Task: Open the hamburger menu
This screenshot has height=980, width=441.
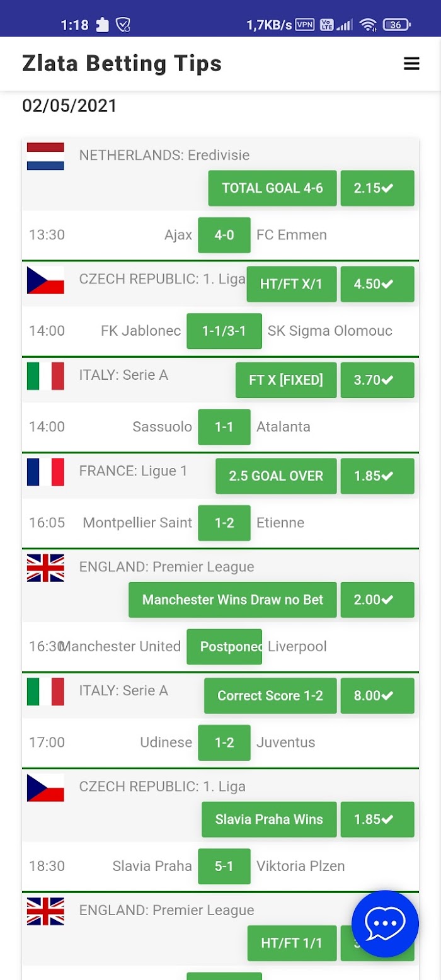Action: [x=411, y=64]
